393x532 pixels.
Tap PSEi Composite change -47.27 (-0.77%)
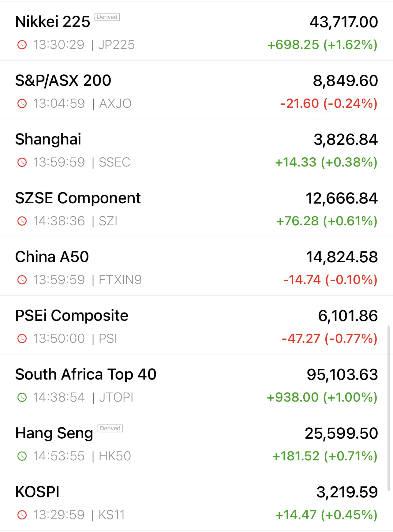[329, 339]
